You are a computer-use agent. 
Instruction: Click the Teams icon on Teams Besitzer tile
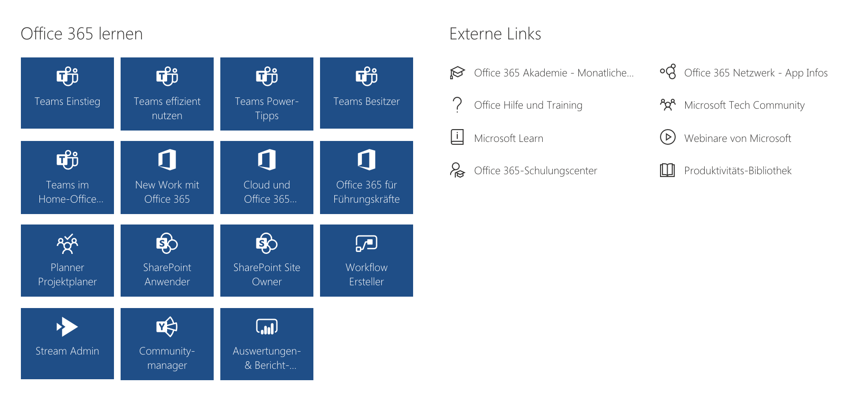tap(367, 76)
